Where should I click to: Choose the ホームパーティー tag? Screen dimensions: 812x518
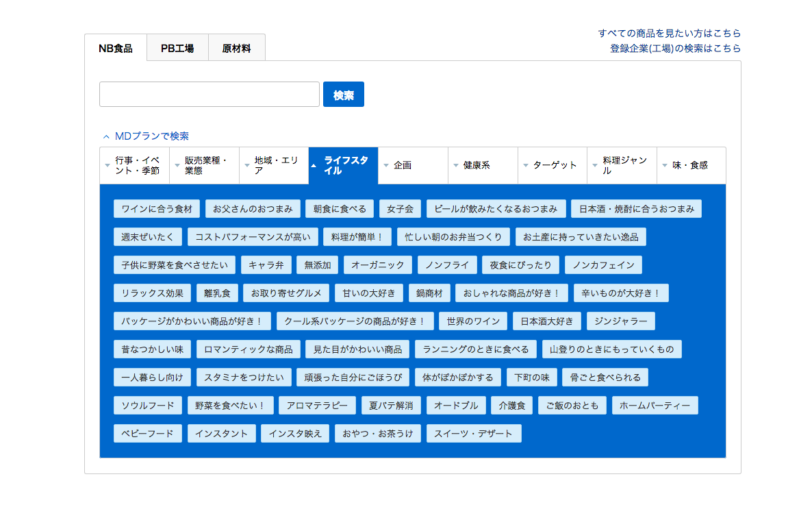pyautogui.click(x=655, y=405)
